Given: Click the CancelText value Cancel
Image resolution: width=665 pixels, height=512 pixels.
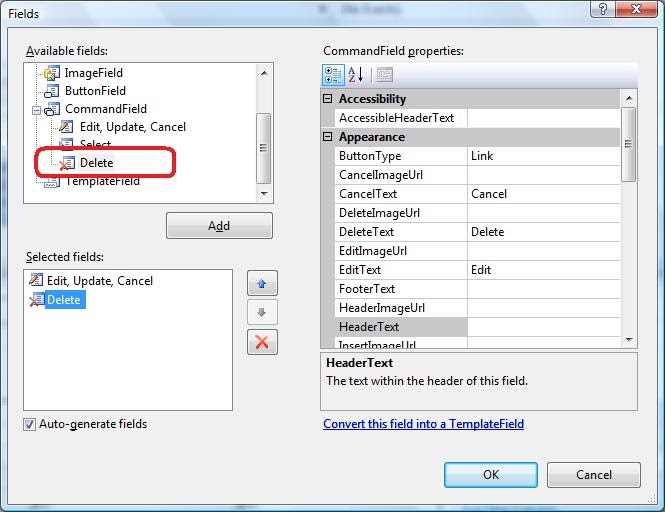Looking at the screenshot, I should pos(544,194).
